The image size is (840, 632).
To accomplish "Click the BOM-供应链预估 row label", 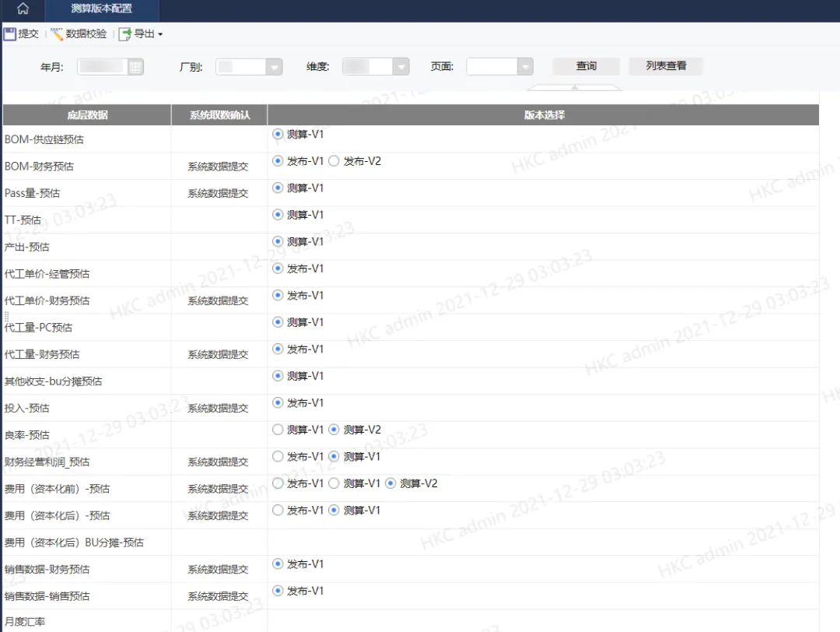I will point(44,139).
